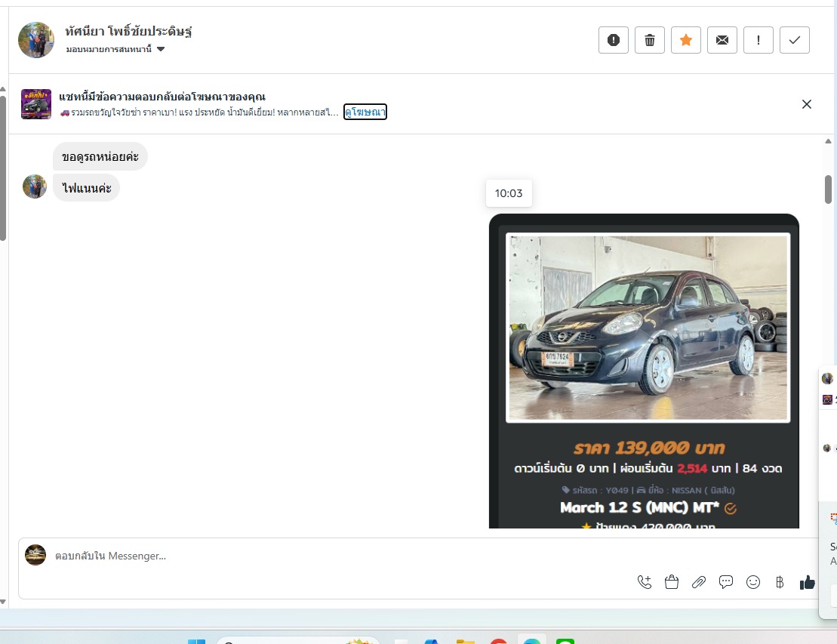Dismiss the ad reply banner with X
This screenshot has width=837, height=644.
coord(807,104)
